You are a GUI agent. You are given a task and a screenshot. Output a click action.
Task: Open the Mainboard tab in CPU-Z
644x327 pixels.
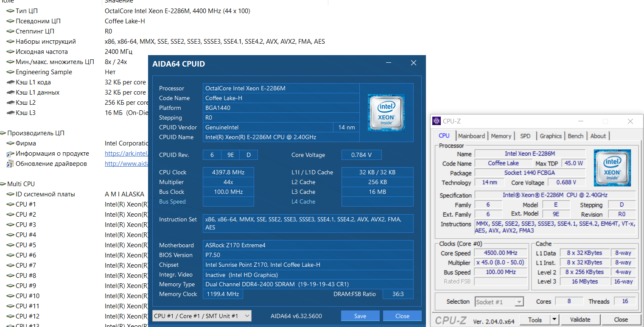(x=471, y=136)
